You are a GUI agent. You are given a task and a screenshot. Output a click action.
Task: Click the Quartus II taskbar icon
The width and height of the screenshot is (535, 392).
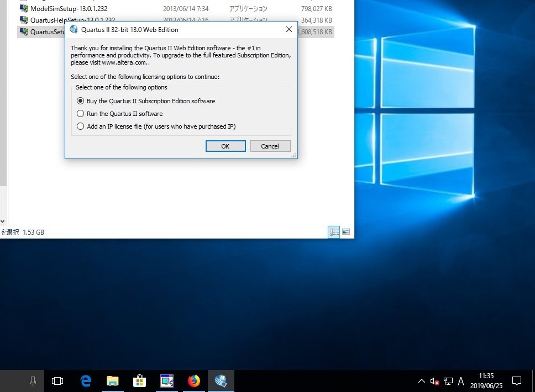click(221, 381)
